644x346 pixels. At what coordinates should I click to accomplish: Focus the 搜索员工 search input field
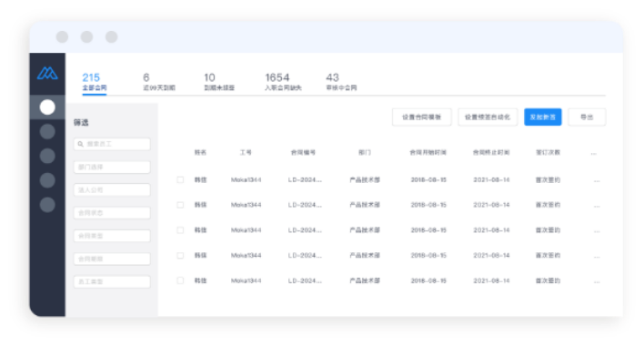[x=112, y=144]
